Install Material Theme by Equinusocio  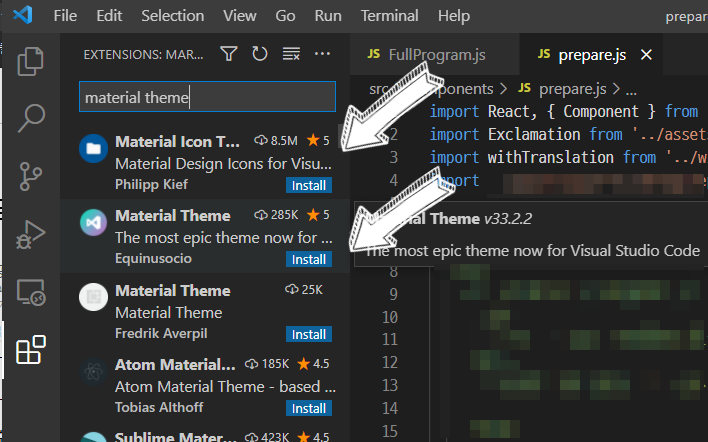(x=309, y=259)
